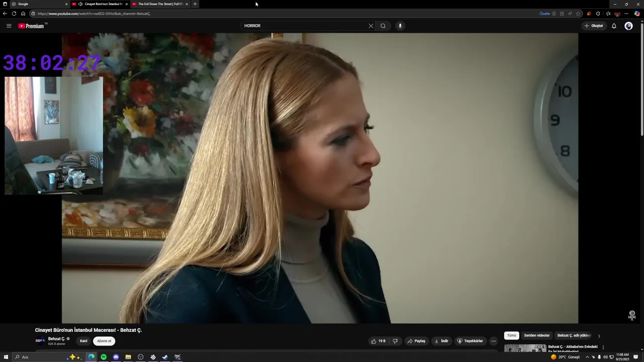
Task: Open Steam from the taskbar
Action: (165, 357)
